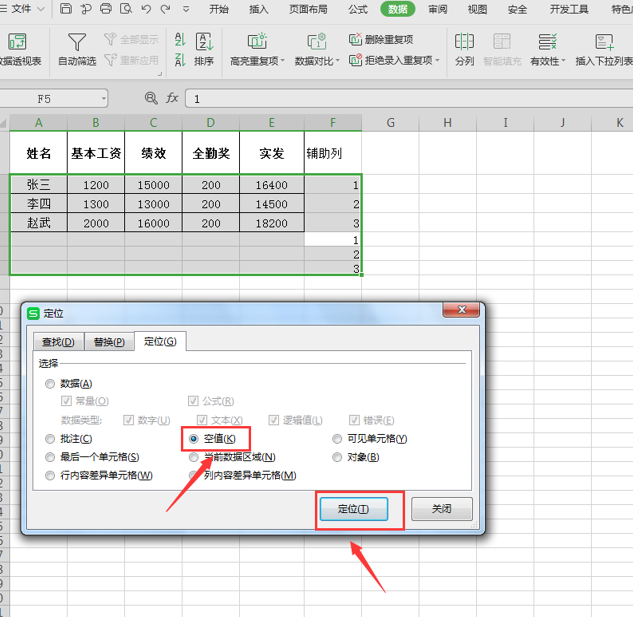The height and width of the screenshot is (617, 633).
Task: Toggle the 公式(R) checkbox
Action: (193, 401)
